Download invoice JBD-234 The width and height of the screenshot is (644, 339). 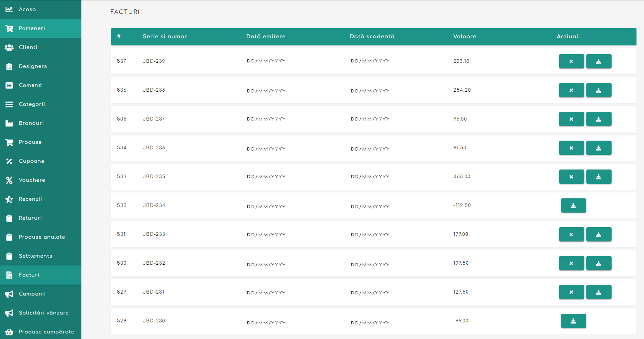(573, 205)
